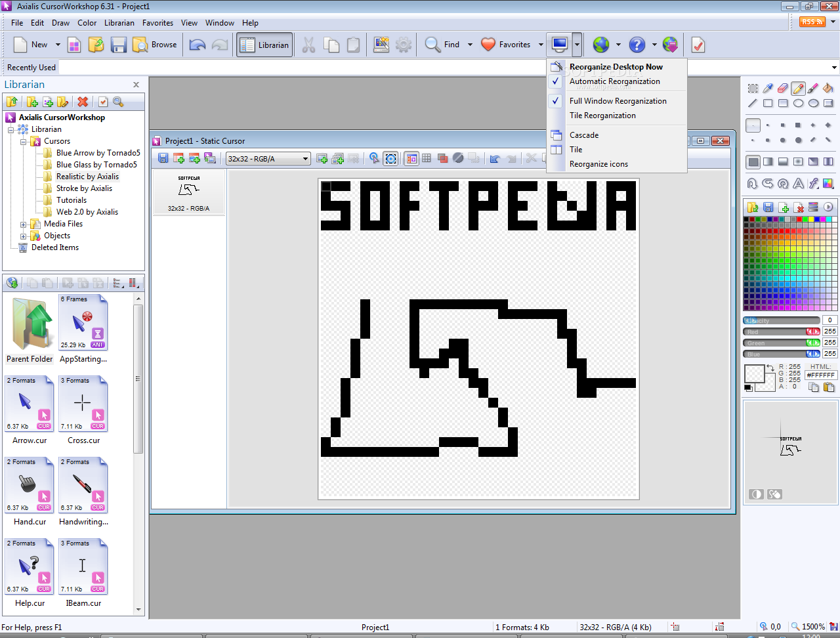Toggle the single pixel brush size button
Screen dimensions: 840x638
click(753, 125)
